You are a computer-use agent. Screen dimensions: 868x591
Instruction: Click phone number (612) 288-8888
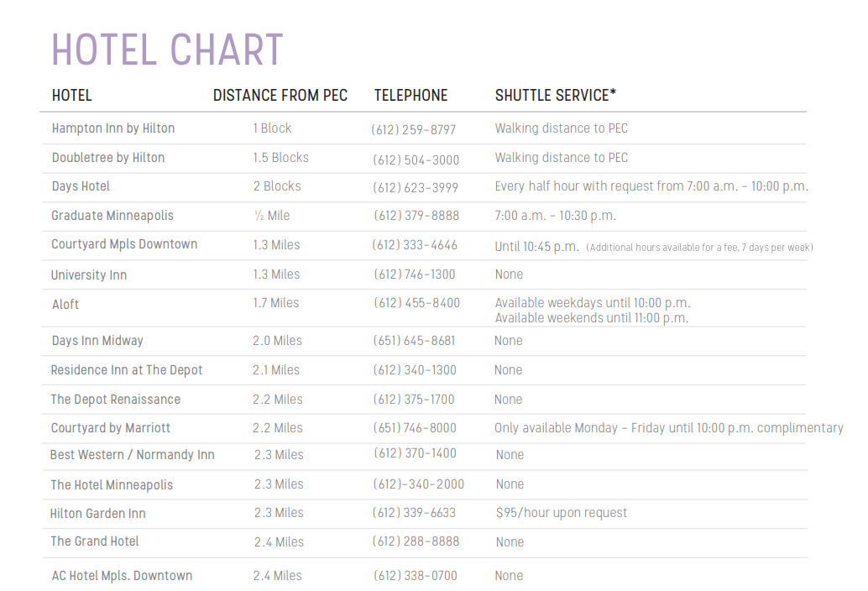pos(416,541)
